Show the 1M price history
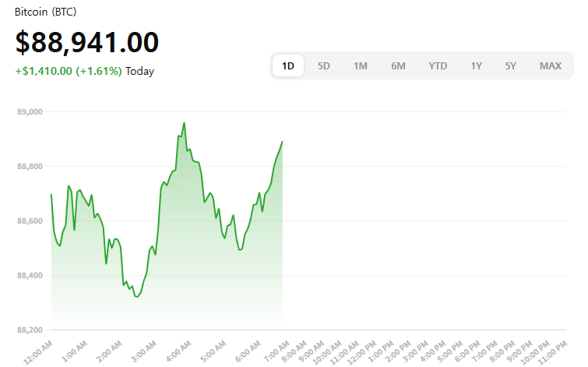 point(361,66)
